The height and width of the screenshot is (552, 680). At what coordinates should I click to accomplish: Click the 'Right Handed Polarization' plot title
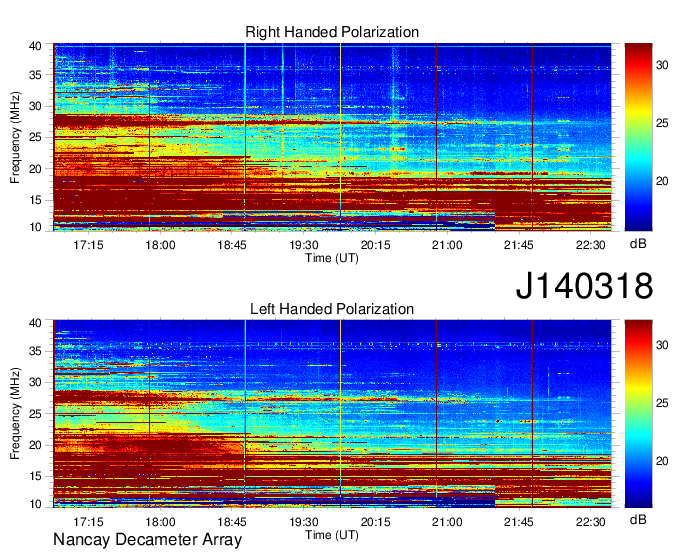pyautogui.click(x=332, y=32)
